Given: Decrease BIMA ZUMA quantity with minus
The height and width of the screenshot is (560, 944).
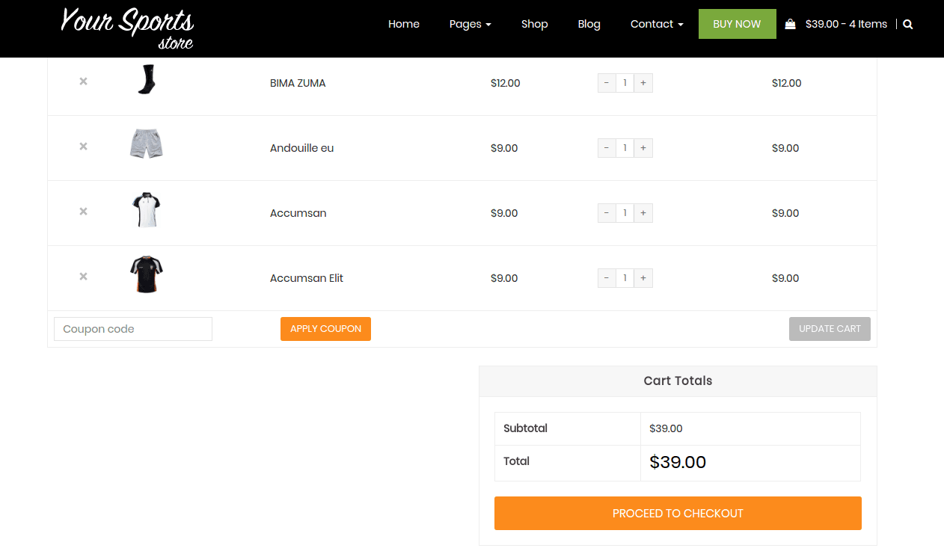Looking at the screenshot, I should (x=607, y=83).
